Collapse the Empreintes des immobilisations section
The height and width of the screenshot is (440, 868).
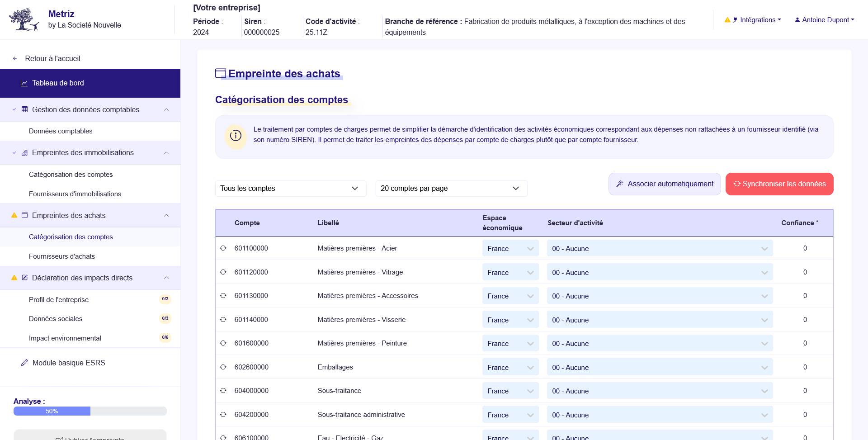(166, 152)
